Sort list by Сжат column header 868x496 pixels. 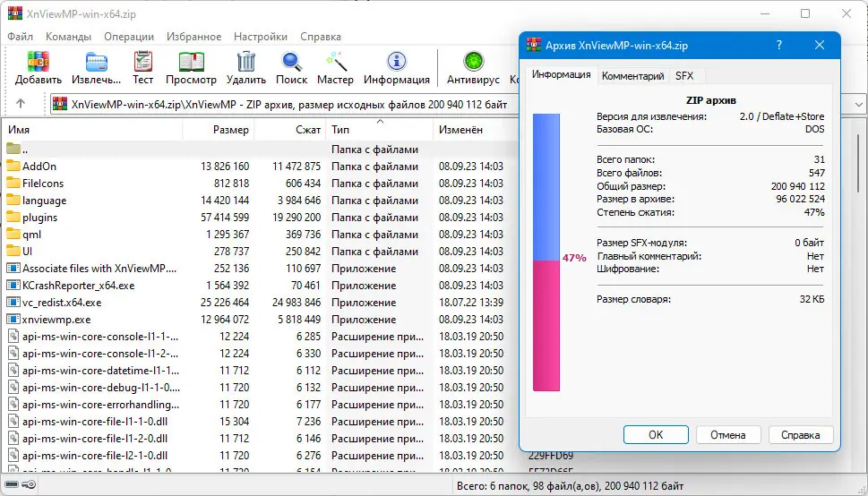(x=290, y=130)
